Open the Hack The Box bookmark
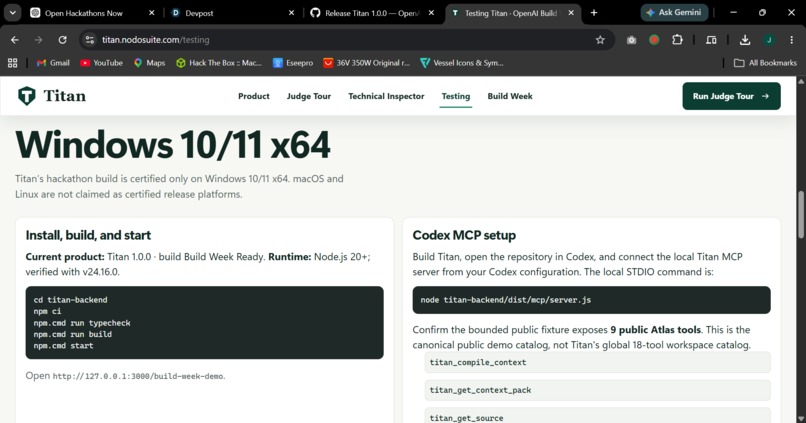 click(219, 63)
